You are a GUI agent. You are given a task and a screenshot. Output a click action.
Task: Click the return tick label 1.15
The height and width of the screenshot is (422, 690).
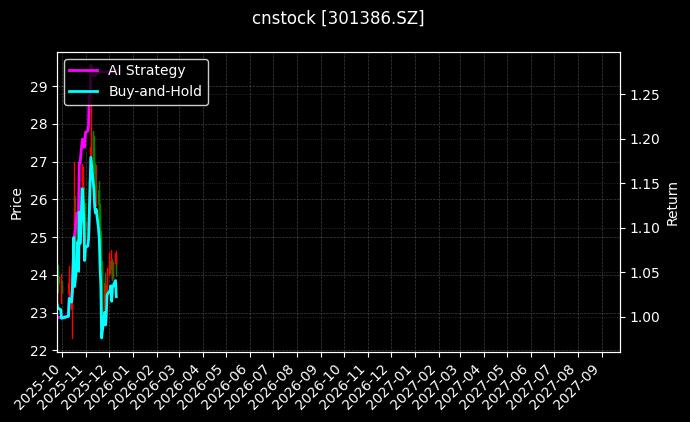click(645, 184)
